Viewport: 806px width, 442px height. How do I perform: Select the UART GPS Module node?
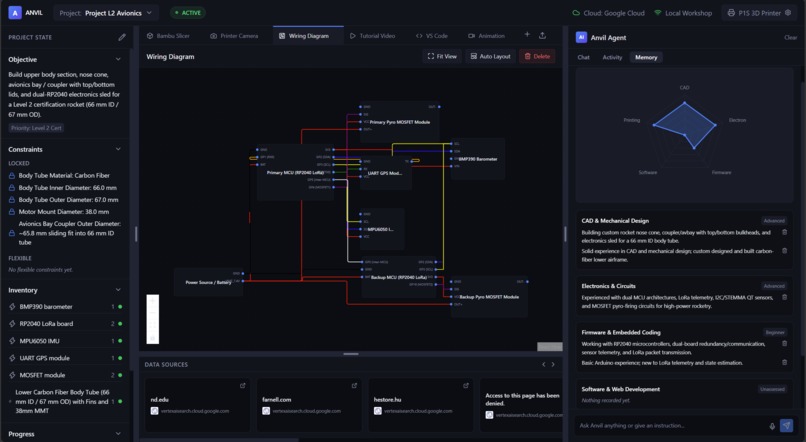pyautogui.click(x=386, y=173)
